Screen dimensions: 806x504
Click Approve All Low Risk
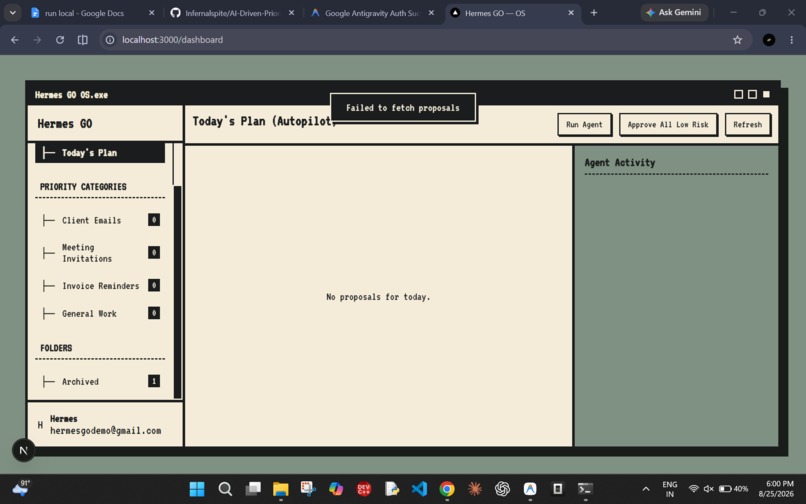[668, 124]
